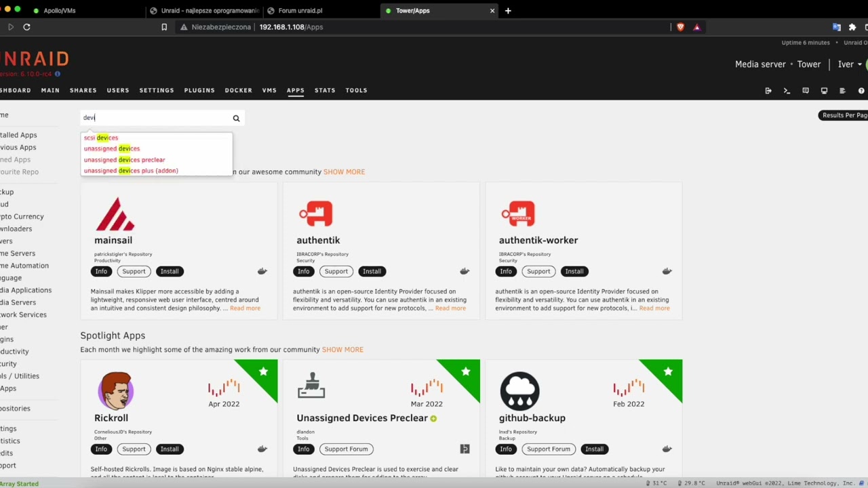Image resolution: width=868 pixels, height=488 pixels.
Task: Click the help question mark icon
Action: (861, 91)
